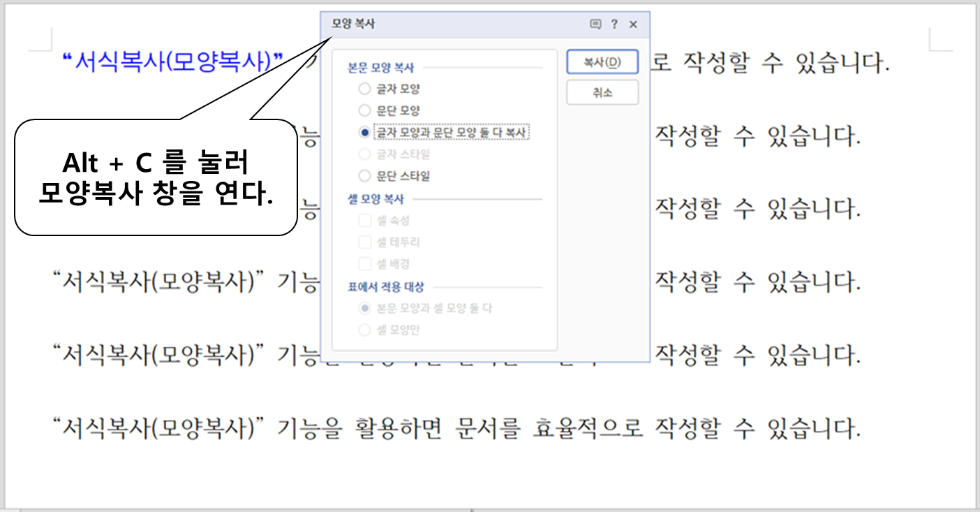Click the dialog options icon beside help

click(x=595, y=24)
